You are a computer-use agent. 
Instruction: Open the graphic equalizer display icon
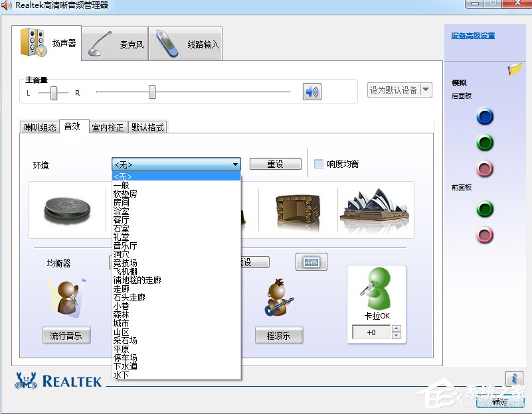[311, 261]
